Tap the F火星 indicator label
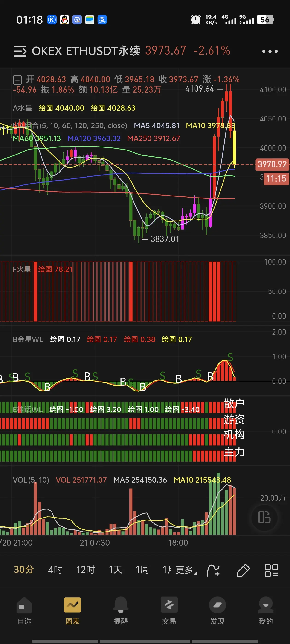The width and height of the screenshot is (290, 644). click(22, 269)
